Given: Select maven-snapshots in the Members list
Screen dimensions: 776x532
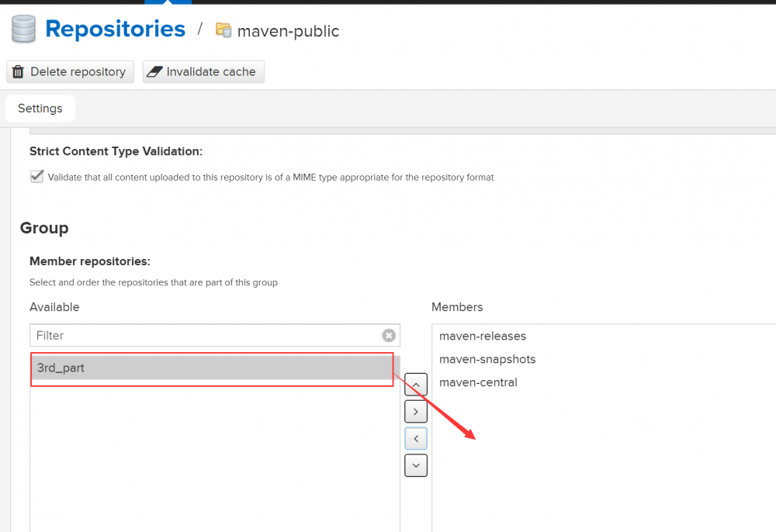Looking at the screenshot, I should tap(487, 359).
